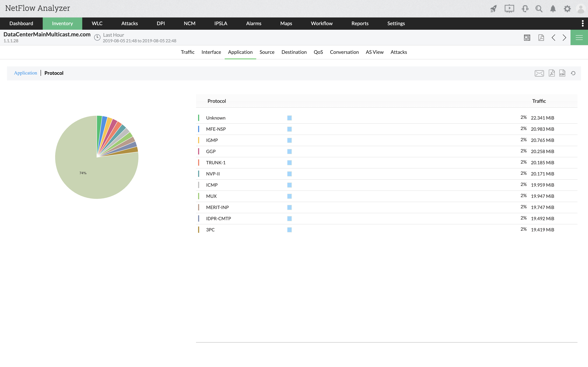588x367 pixels.
Task: Open the presentation screen icon in the header
Action: click(509, 9)
